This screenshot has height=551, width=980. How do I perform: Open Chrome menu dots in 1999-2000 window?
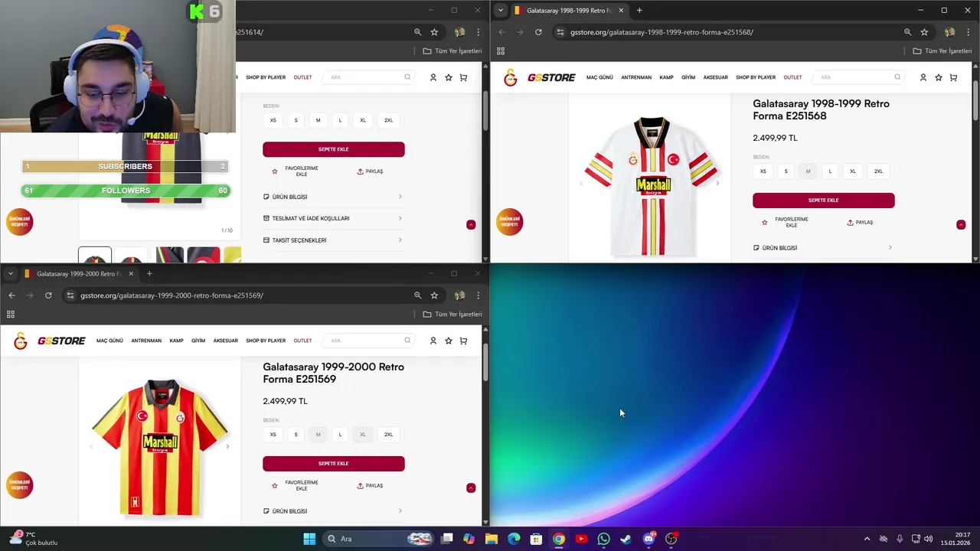tap(478, 295)
